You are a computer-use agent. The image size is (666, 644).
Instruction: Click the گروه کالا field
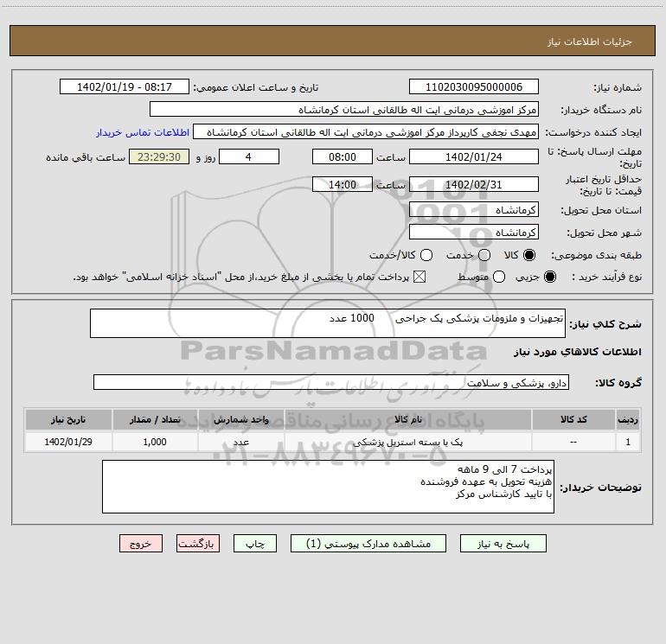pyautogui.click(x=331, y=382)
